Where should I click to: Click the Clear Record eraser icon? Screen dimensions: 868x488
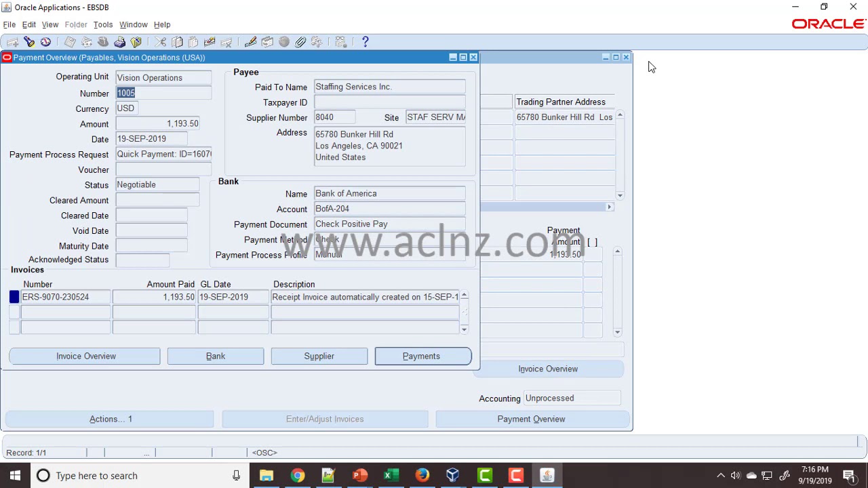[x=210, y=42]
